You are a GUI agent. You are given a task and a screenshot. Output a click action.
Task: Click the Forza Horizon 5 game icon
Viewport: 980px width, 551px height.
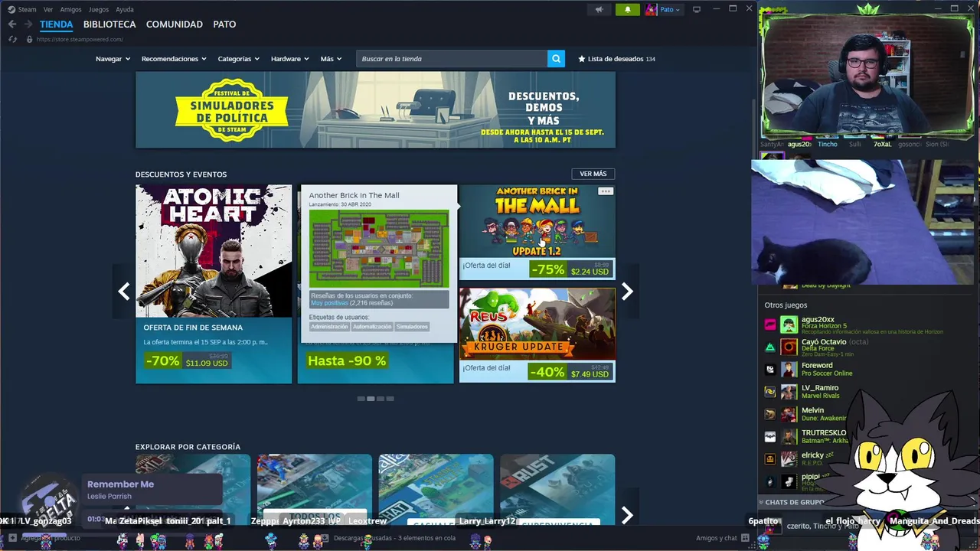tap(770, 324)
